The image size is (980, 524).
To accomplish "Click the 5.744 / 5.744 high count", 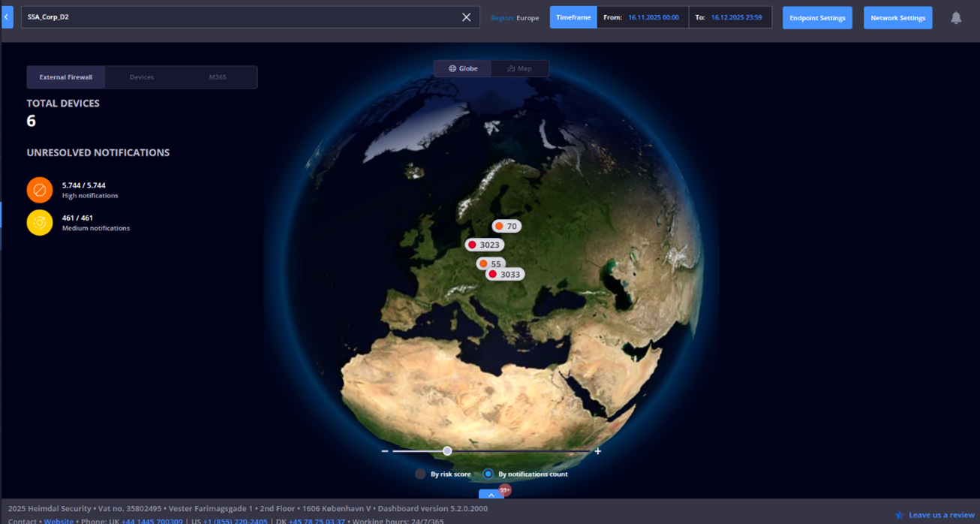I will tap(84, 185).
